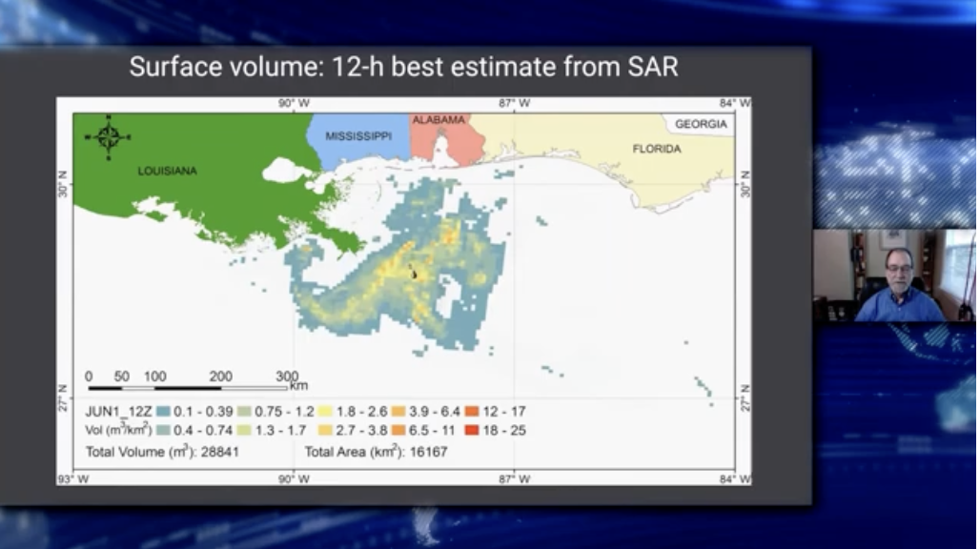Click the kilometer scale bar
Screen dimensions: 980x549
[x=188, y=387]
